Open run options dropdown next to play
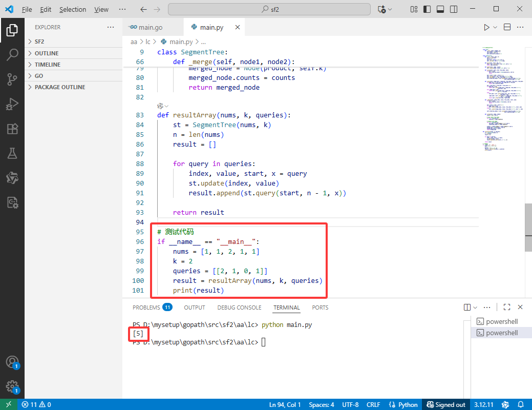Image resolution: width=532 pixels, height=410 pixels. [495, 27]
